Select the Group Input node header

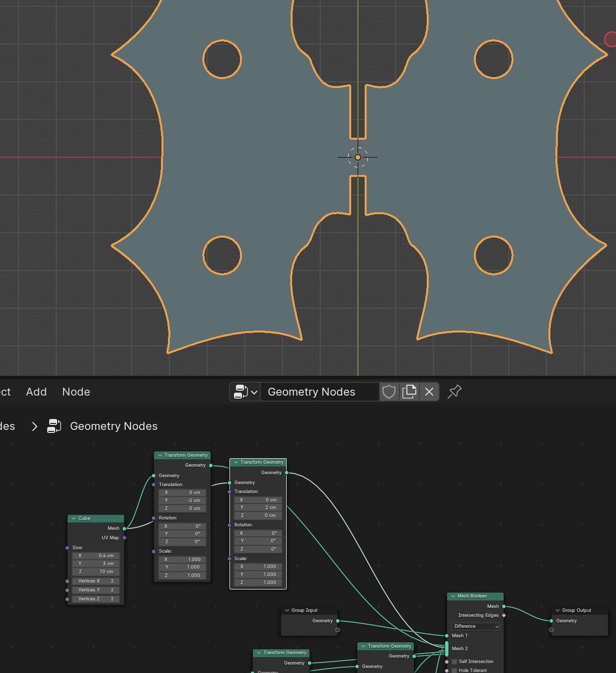coord(309,610)
